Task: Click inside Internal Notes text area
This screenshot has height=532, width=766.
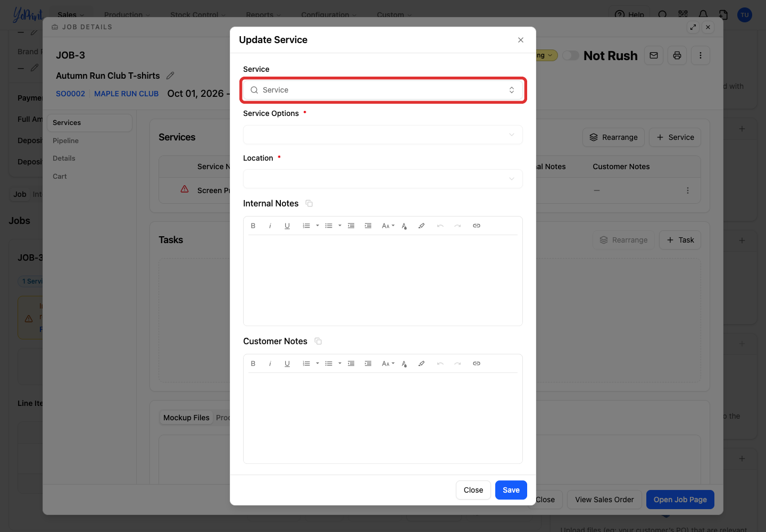Action: point(383,280)
